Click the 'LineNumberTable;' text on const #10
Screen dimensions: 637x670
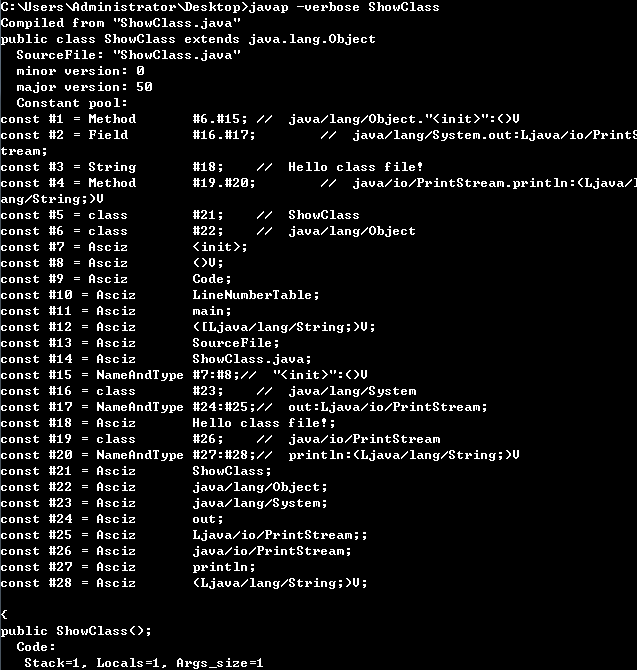(256, 295)
